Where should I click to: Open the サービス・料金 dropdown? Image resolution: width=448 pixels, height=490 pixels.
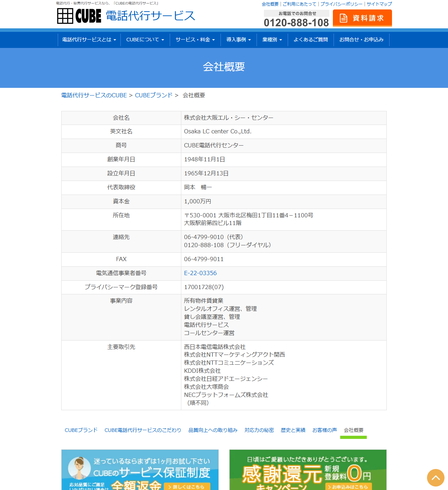click(x=195, y=40)
